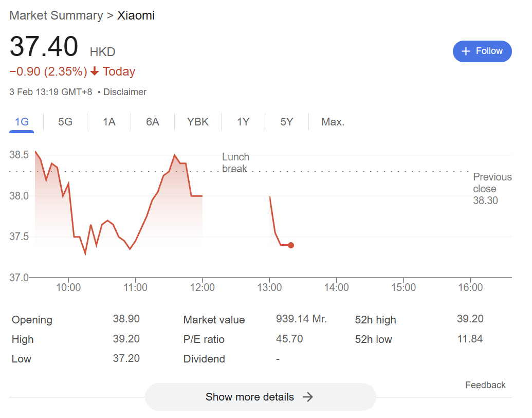Open the Market Summary breadcrumb link
This screenshot has height=418, width=532.
tap(57, 15)
